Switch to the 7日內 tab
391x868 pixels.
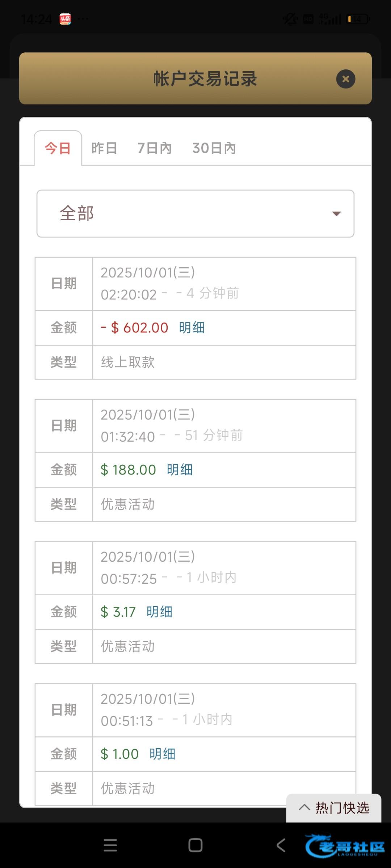click(x=155, y=148)
